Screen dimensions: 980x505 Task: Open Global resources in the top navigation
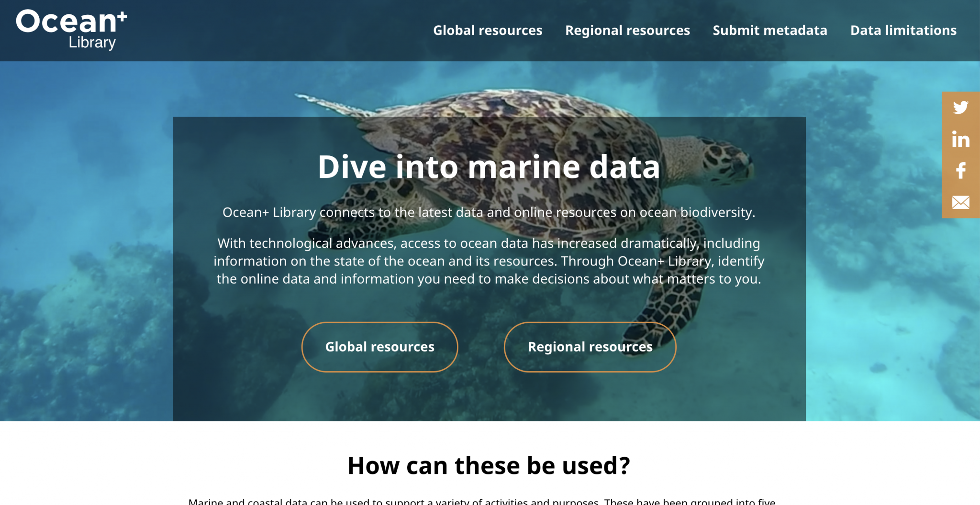point(488,31)
